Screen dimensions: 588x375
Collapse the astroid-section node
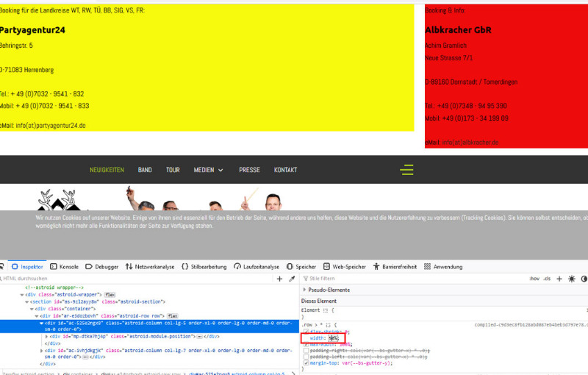[x=27, y=302]
